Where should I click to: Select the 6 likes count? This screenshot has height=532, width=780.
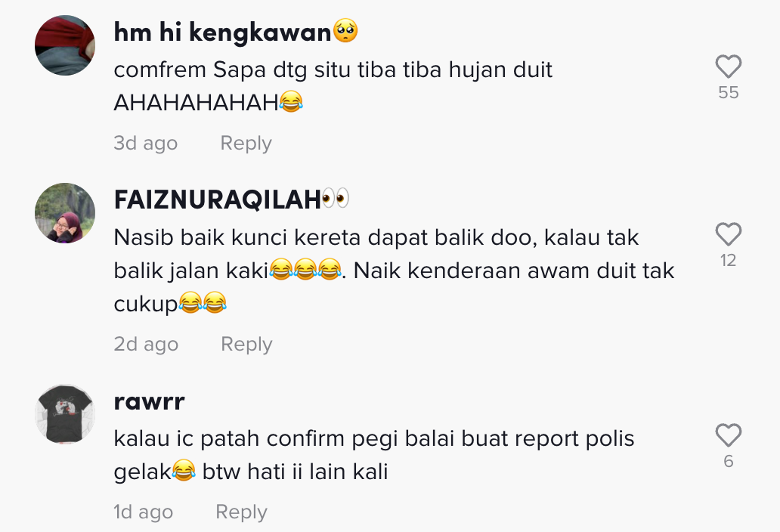(x=729, y=462)
